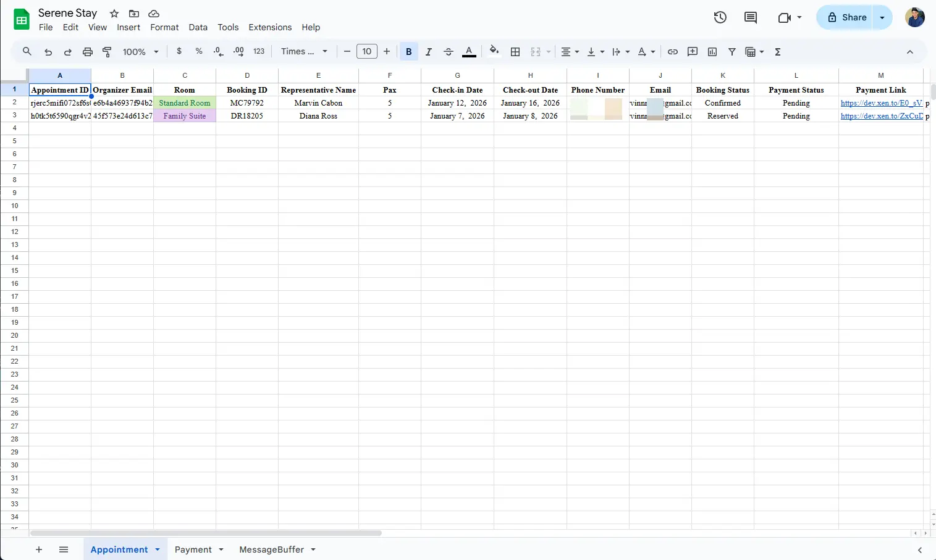
Task: Open version history clock icon
Action: coord(720,17)
